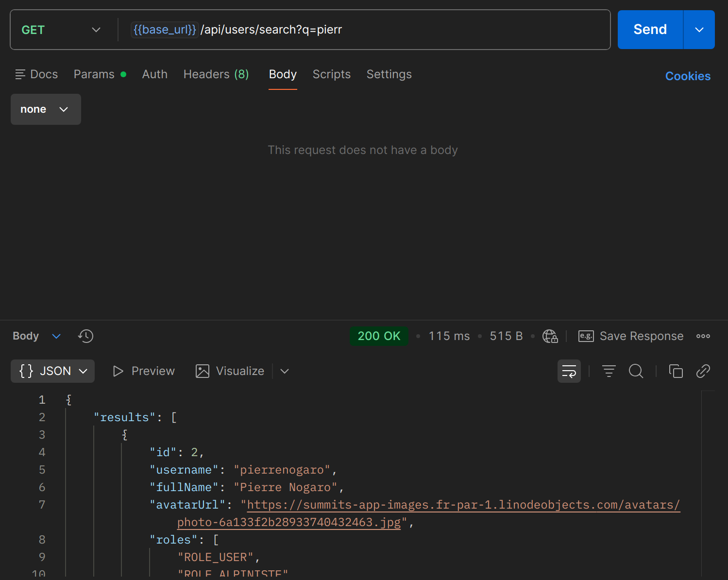728x580 pixels.
Task: Open the Cookies link
Action: click(x=688, y=76)
